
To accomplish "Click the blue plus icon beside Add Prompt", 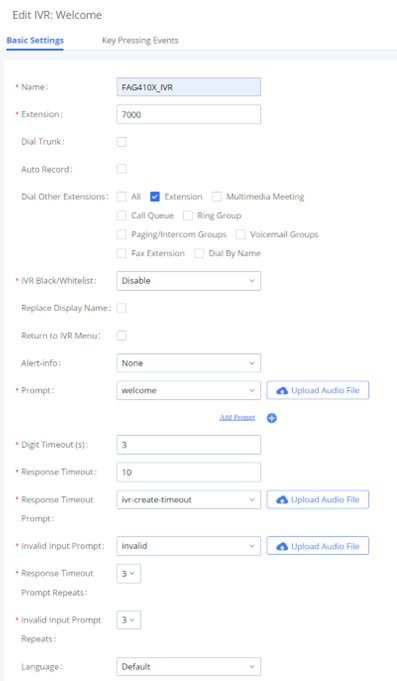I will 272,418.
